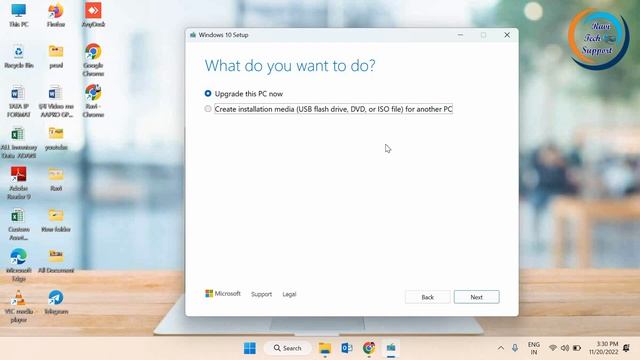Image resolution: width=640 pixels, height=360 pixels.
Task: Open the notifications bell in taskbar
Action: point(626,348)
